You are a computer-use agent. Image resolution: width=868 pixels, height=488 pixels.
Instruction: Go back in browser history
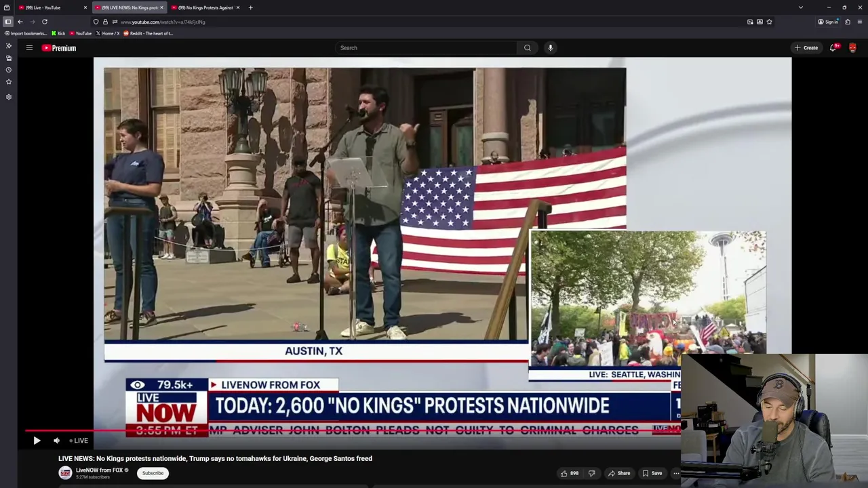click(20, 22)
